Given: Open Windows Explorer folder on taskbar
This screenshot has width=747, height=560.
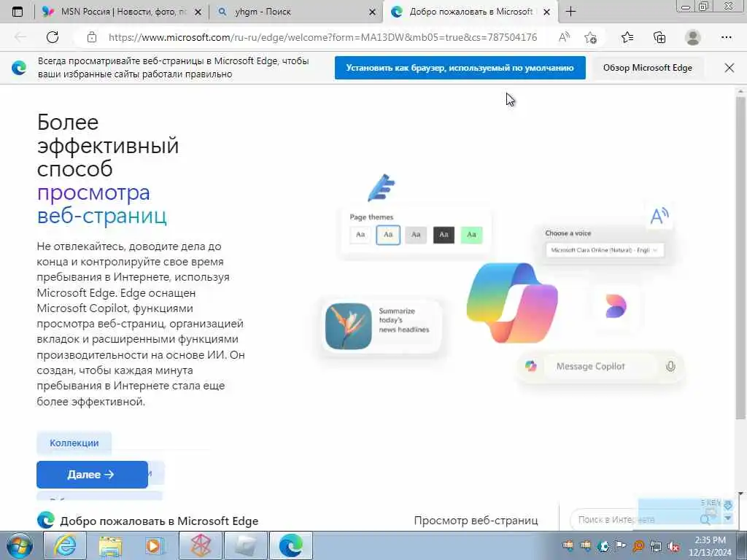Looking at the screenshot, I should coord(110,545).
